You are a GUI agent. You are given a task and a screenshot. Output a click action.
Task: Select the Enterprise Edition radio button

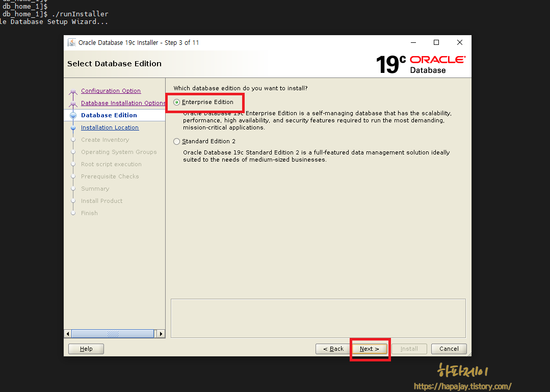pos(176,102)
